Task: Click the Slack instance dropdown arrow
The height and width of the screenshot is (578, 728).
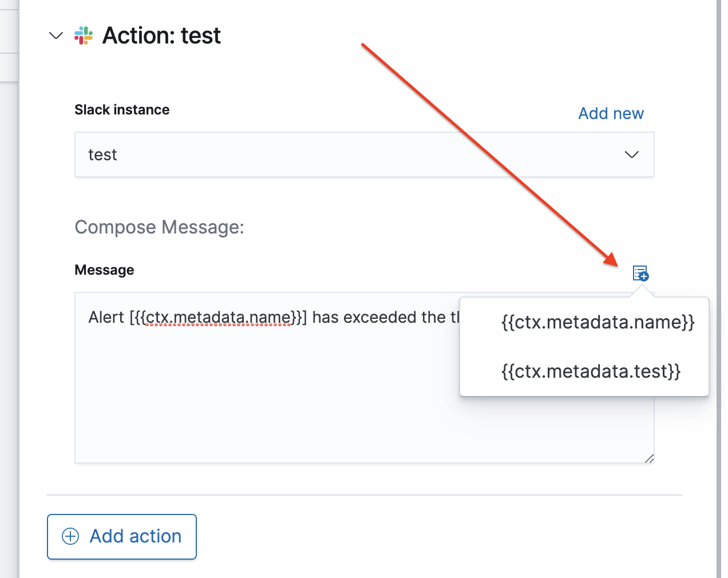Action: 632,155
